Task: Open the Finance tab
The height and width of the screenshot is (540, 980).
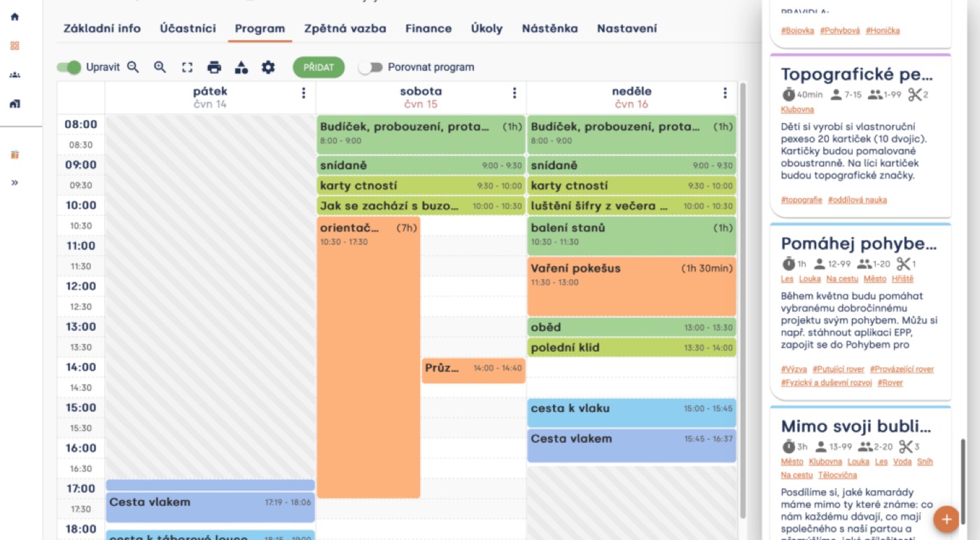Action: pos(428,29)
